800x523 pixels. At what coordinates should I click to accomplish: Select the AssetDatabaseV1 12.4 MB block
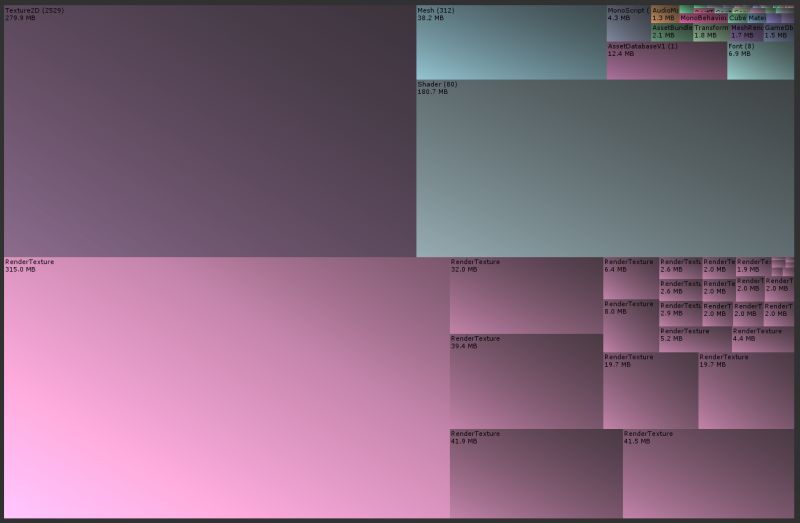pos(667,61)
